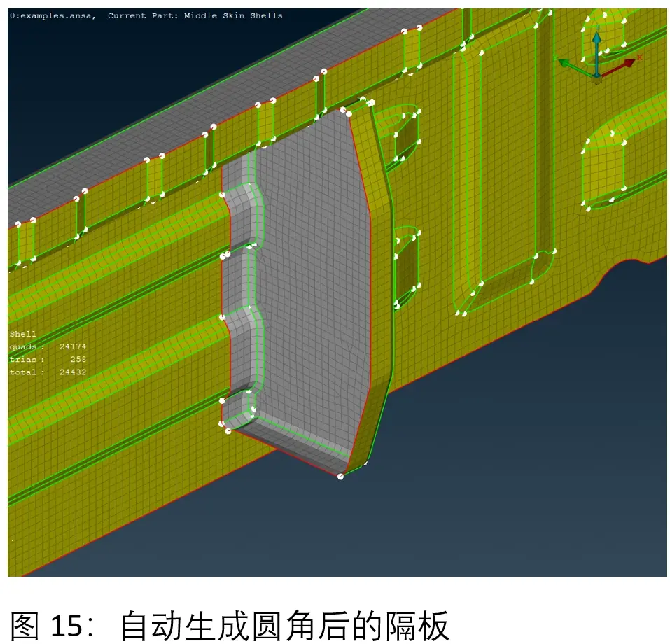The image size is (670, 644).
Task: Click the trias count value 258
Action: [x=78, y=359]
